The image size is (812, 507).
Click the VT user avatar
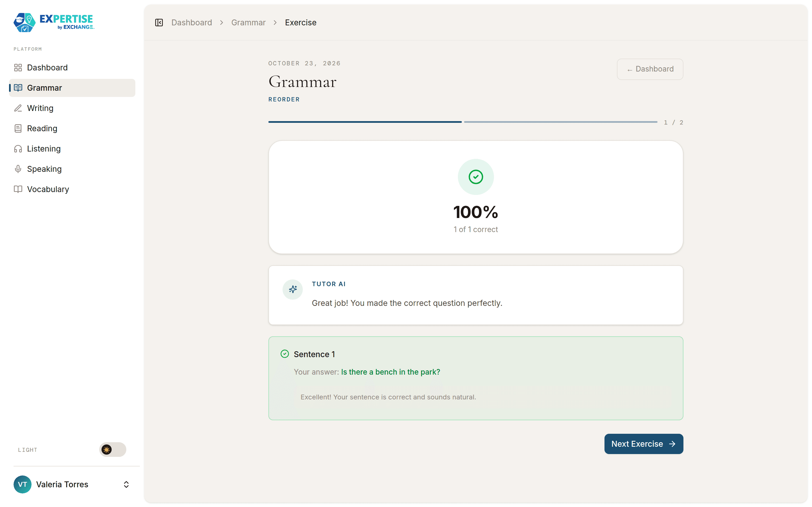(23, 484)
